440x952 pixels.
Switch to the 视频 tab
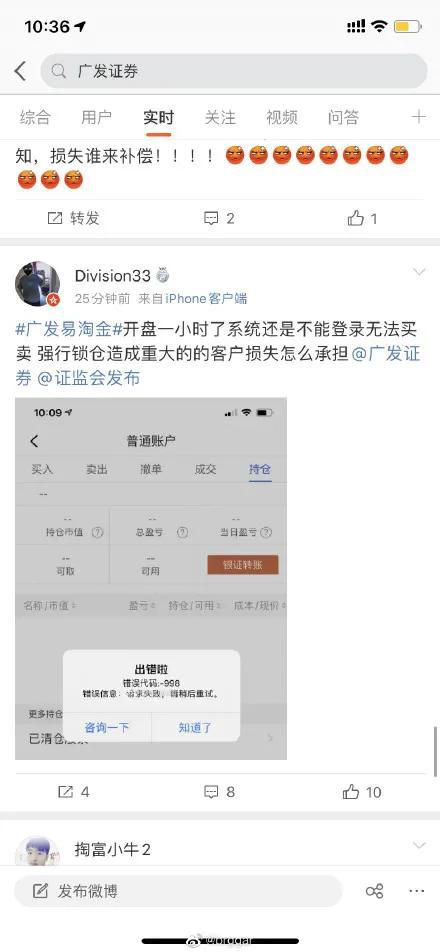[x=282, y=117]
